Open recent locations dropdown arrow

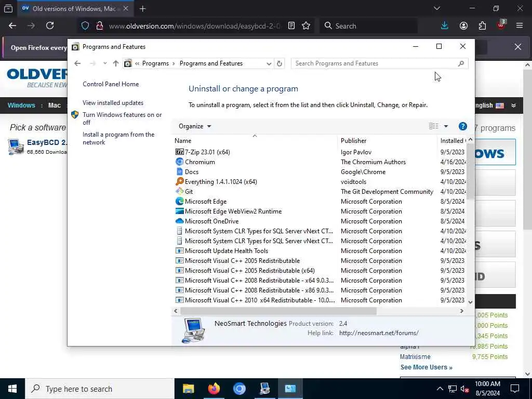point(105,63)
